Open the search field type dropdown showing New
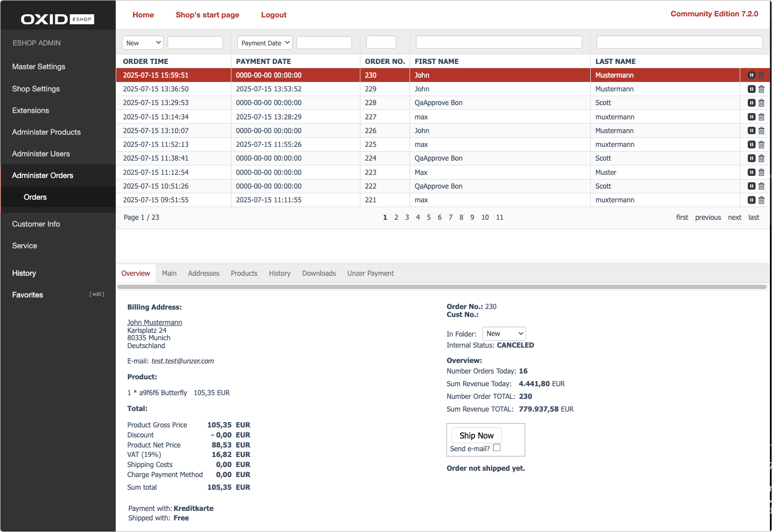The height and width of the screenshot is (532, 772). [x=142, y=42]
